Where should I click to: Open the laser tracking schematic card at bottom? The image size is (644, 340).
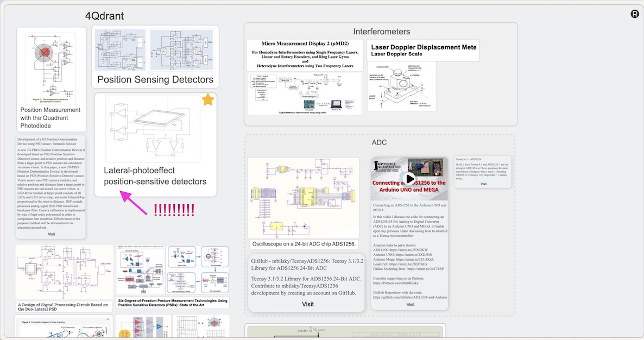pyautogui.click(x=64, y=329)
